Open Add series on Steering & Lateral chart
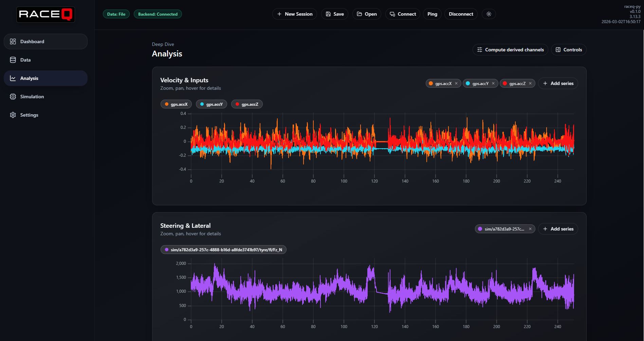The image size is (644, 341). coord(558,229)
